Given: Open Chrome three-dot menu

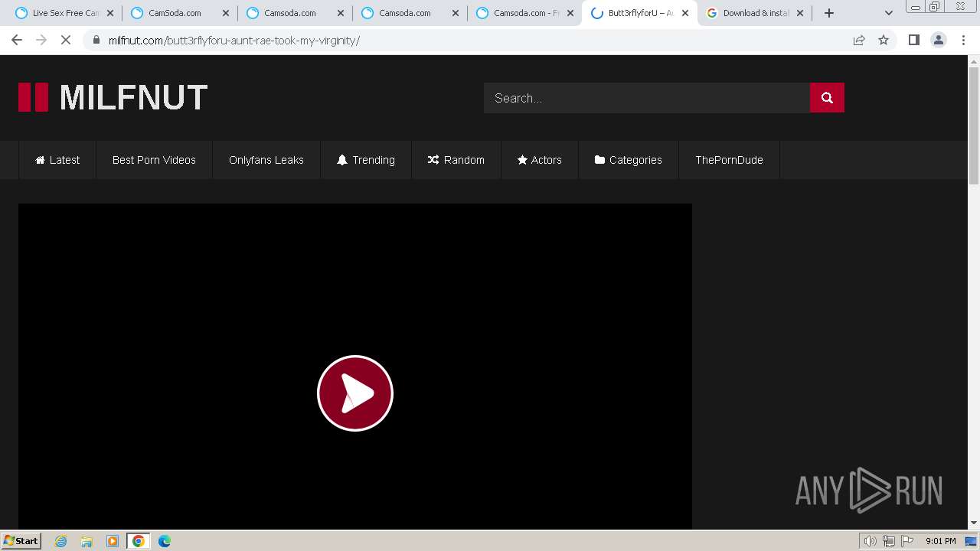Looking at the screenshot, I should tap(963, 40).
